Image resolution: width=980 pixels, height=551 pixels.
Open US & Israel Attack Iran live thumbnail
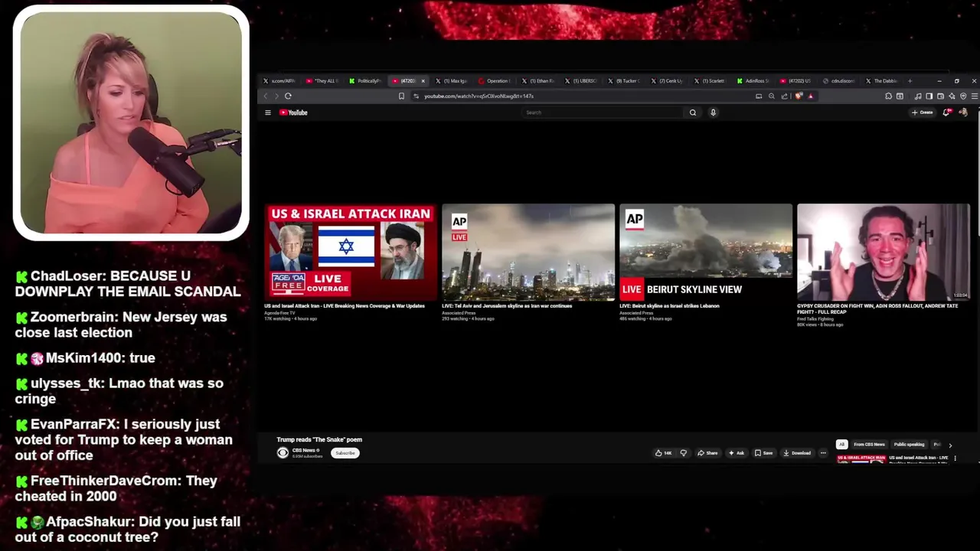[x=351, y=252]
